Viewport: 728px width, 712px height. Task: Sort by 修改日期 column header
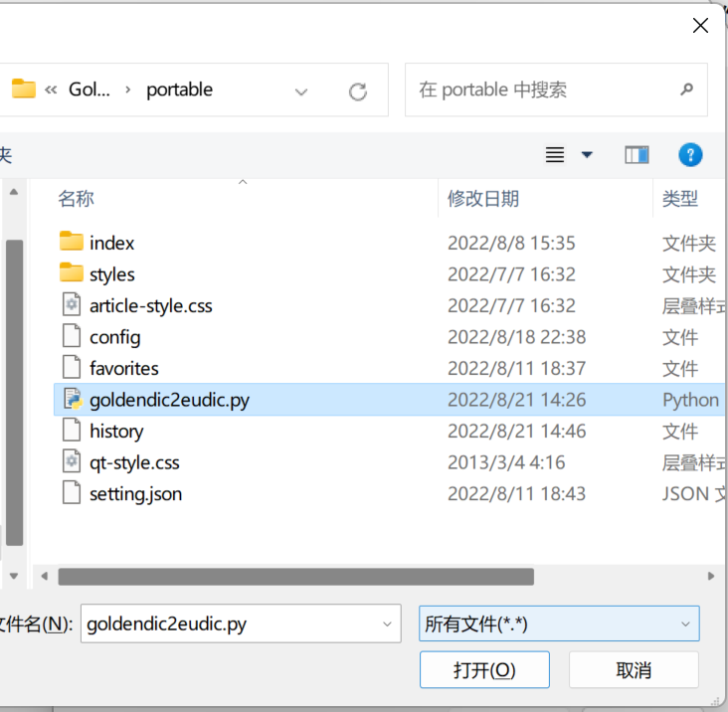pos(482,199)
